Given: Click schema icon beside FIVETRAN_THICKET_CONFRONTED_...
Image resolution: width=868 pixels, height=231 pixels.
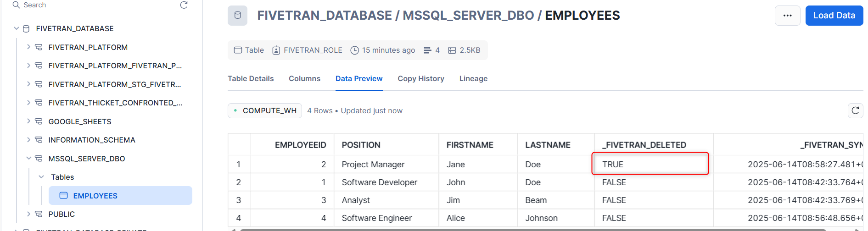Looking at the screenshot, I should coord(39,103).
